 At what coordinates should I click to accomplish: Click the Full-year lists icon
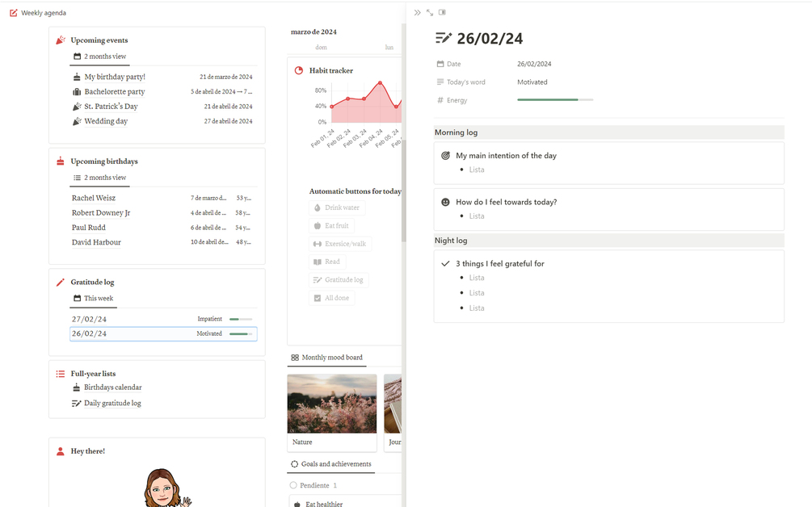point(61,374)
